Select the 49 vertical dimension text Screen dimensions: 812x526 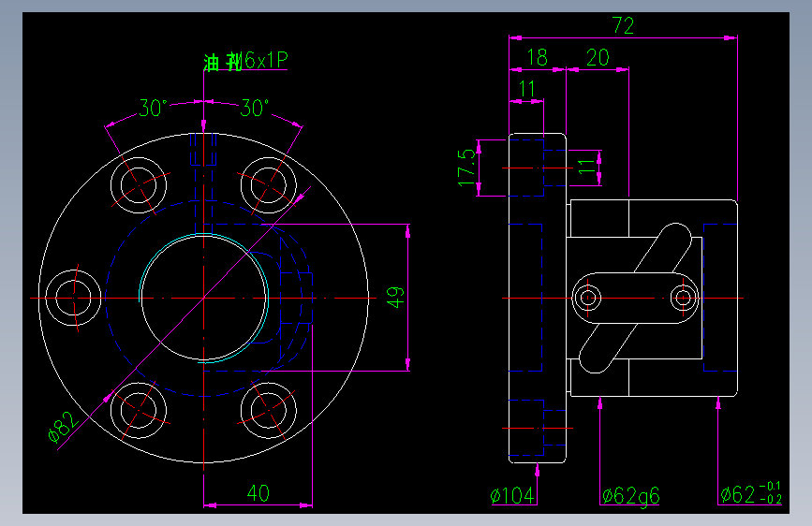click(x=395, y=298)
